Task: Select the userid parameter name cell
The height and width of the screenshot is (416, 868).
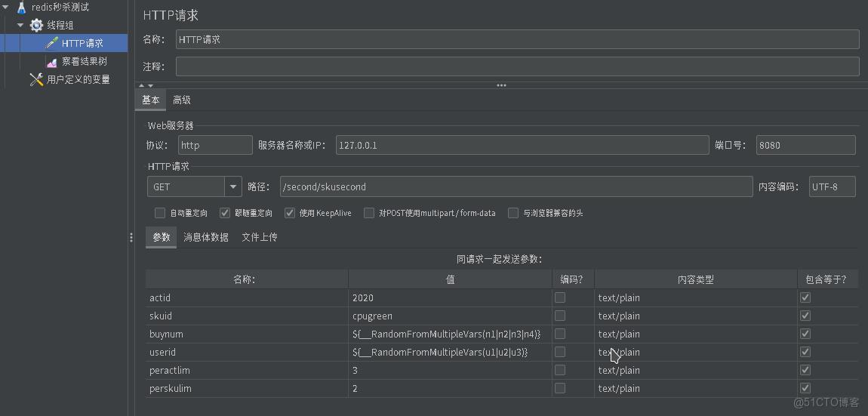Action: (247, 353)
